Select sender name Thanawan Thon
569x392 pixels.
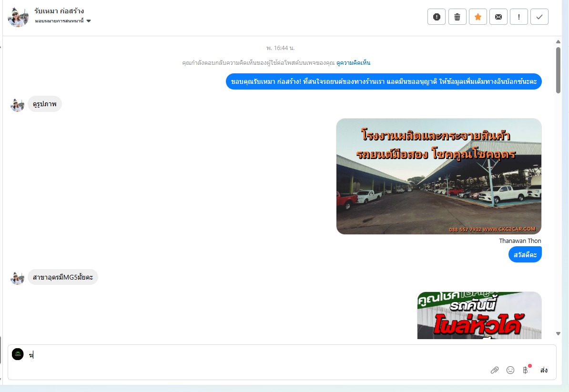520,241
